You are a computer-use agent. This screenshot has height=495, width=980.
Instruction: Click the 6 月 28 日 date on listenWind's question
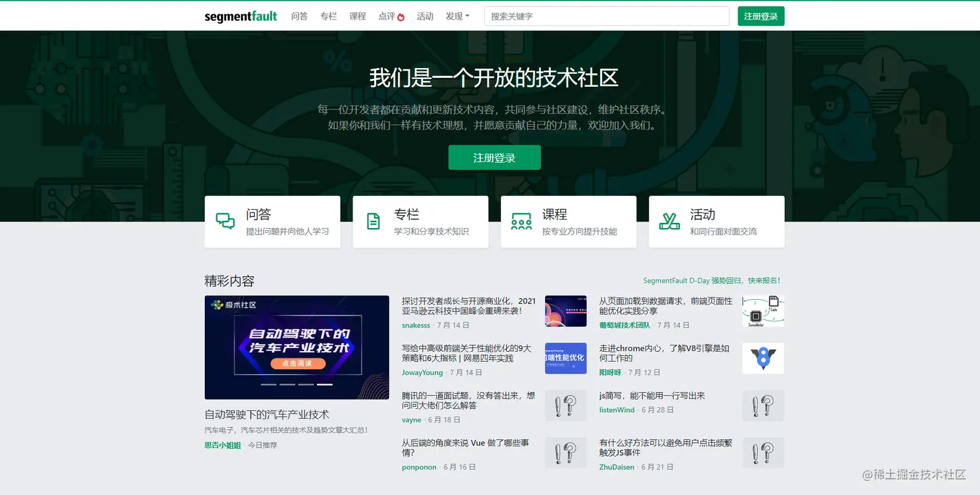click(x=658, y=410)
